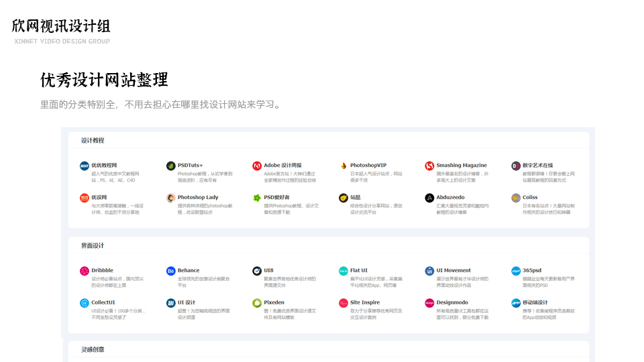The image size is (644, 362).
Task: Visit the Smashing Magazine link
Action: click(462, 165)
